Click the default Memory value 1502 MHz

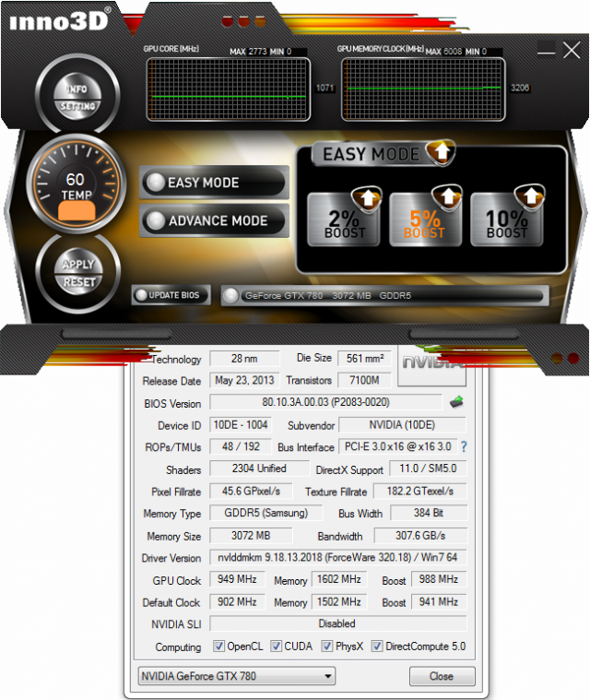[339, 602]
